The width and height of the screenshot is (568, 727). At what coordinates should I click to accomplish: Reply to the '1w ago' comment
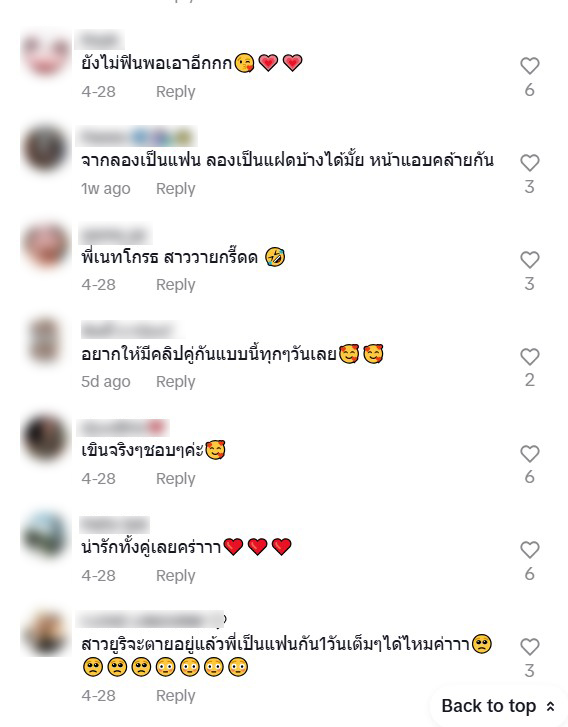[175, 189]
